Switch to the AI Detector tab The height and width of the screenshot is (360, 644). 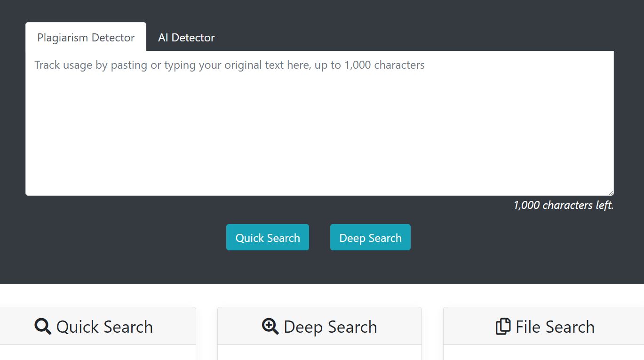(186, 38)
